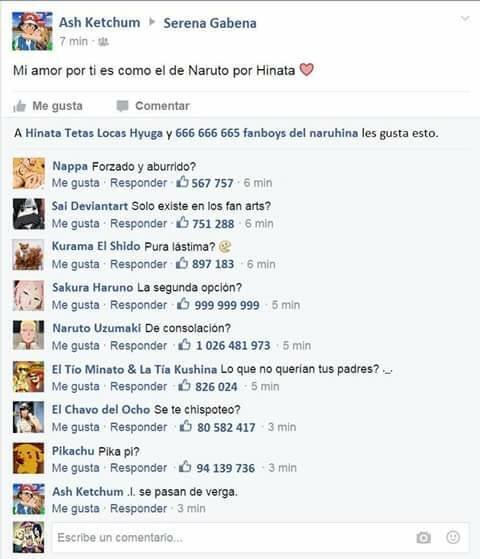Click the speech bubble Comentar icon
The width and height of the screenshot is (480, 559).
[122, 106]
